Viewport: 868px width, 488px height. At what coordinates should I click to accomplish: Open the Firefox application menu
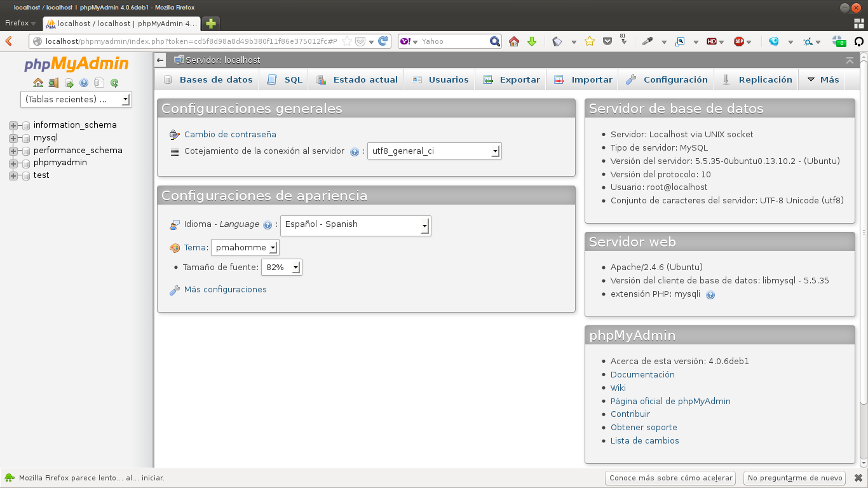pos(20,23)
